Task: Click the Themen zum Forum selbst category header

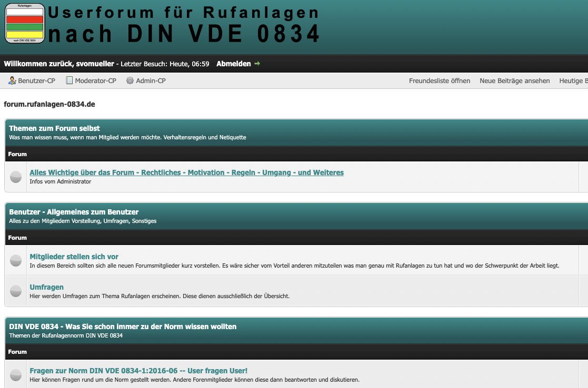Action: [x=54, y=128]
